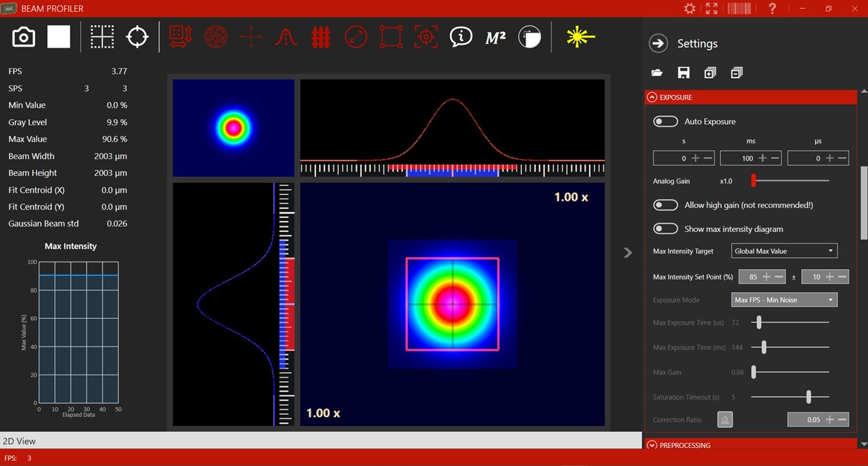
Task: Select the white crosshair target tool
Action: [x=137, y=37]
